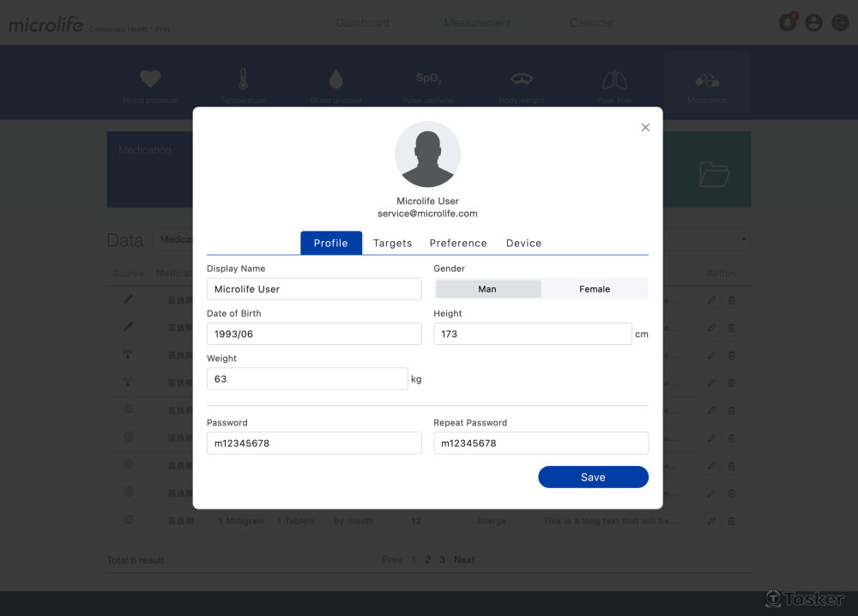858x616 pixels.
Task: Click the Body weight scale icon
Action: click(522, 80)
